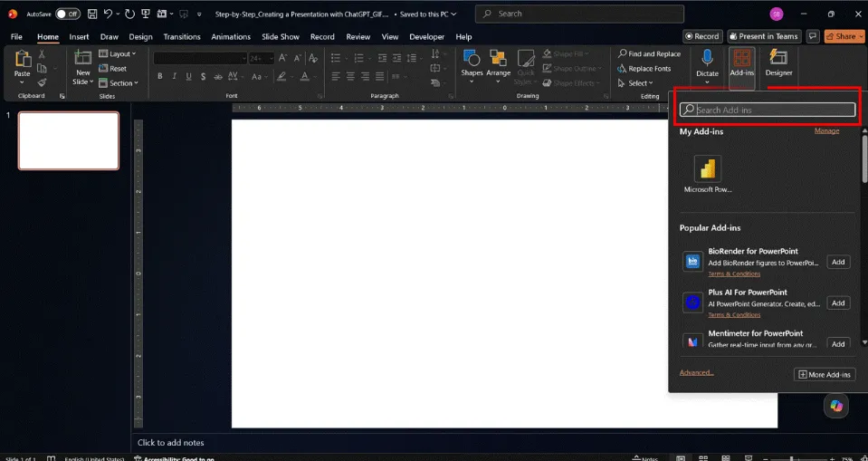This screenshot has height=461, width=868.
Task: Click the Paste clipboard icon
Action: pyautogui.click(x=23, y=59)
